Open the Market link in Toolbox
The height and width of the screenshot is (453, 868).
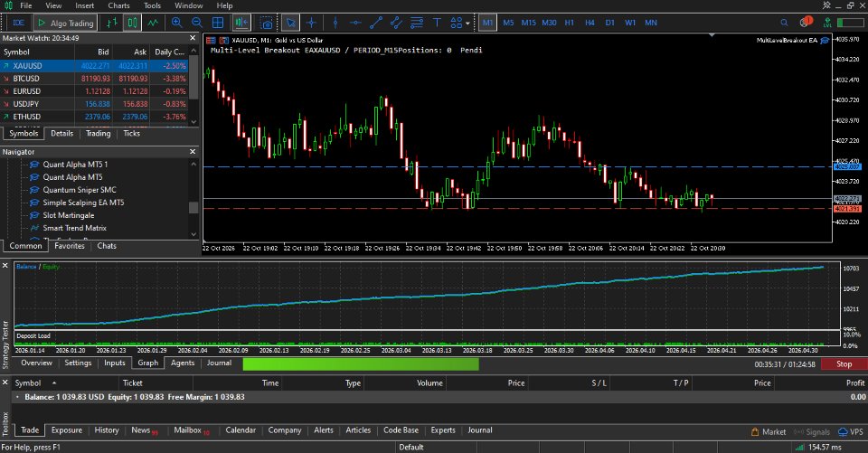point(769,432)
